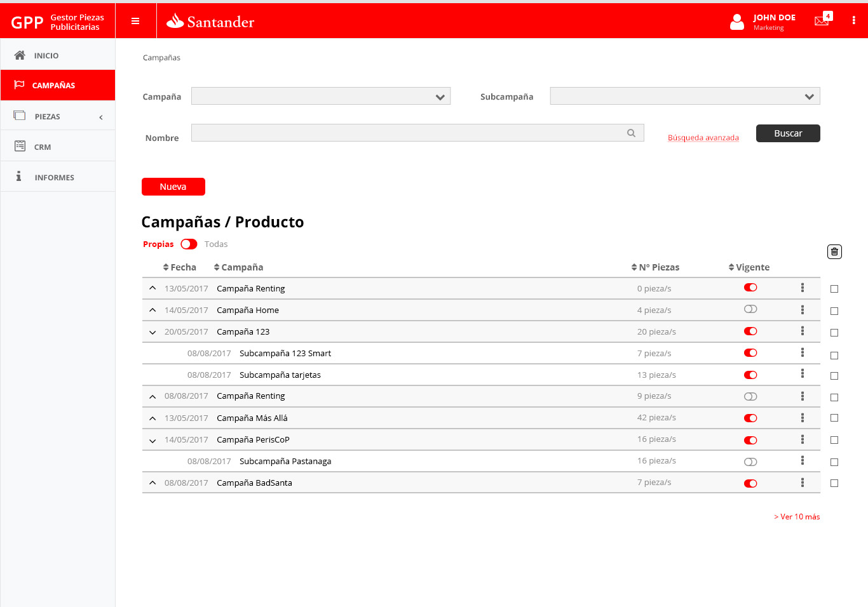Sort table by Campaña column

pyautogui.click(x=238, y=267)
